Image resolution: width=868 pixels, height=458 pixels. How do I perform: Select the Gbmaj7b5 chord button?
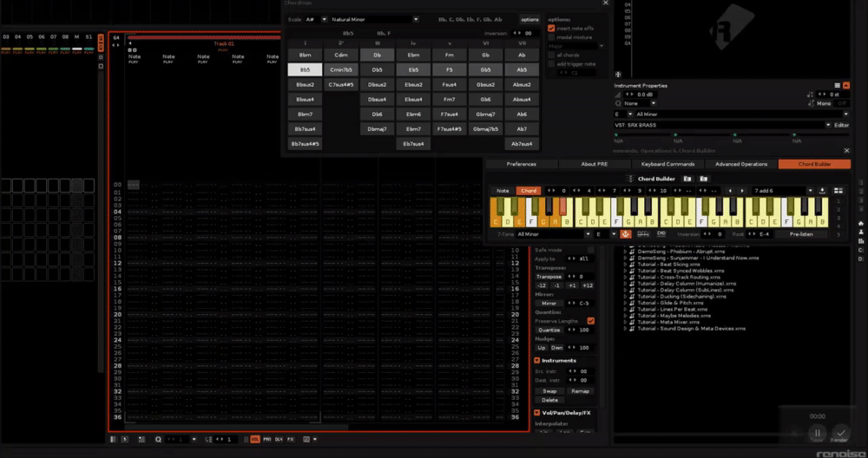(485, 129)
